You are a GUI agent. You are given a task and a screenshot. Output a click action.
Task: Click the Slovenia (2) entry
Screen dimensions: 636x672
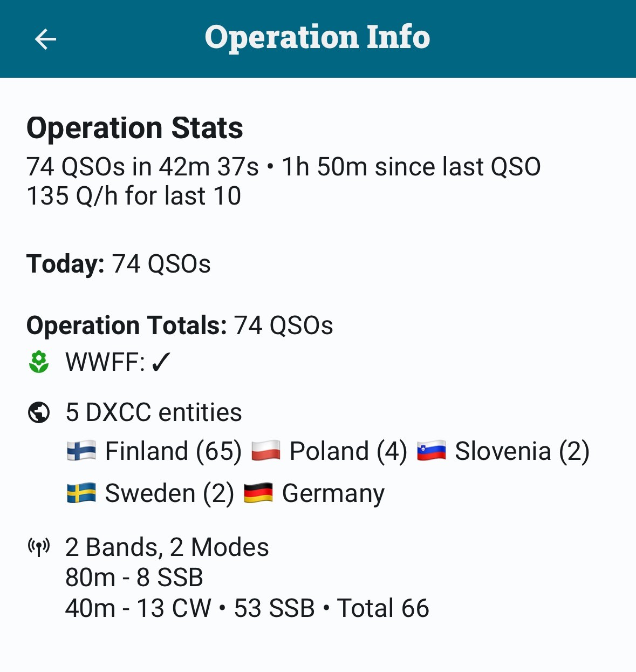click(522, 451)
